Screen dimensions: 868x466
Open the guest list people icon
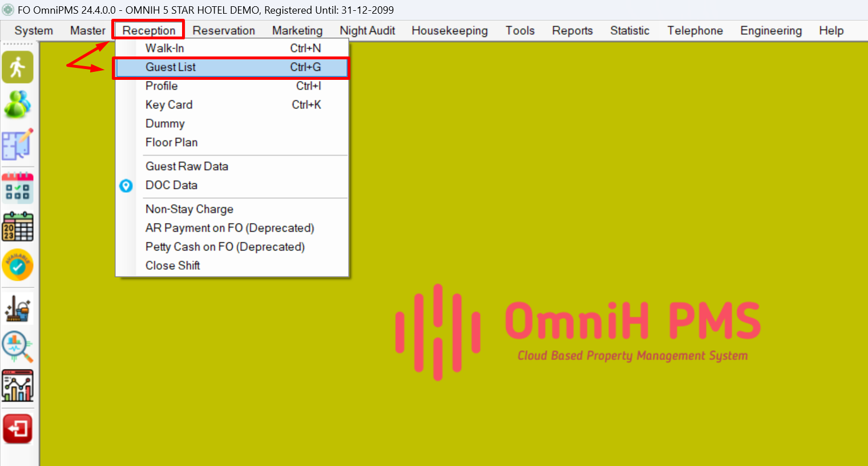coord(18,105)
